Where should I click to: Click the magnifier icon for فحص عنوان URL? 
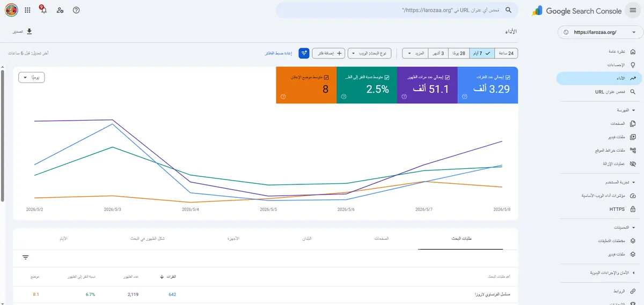click(633, 92)
